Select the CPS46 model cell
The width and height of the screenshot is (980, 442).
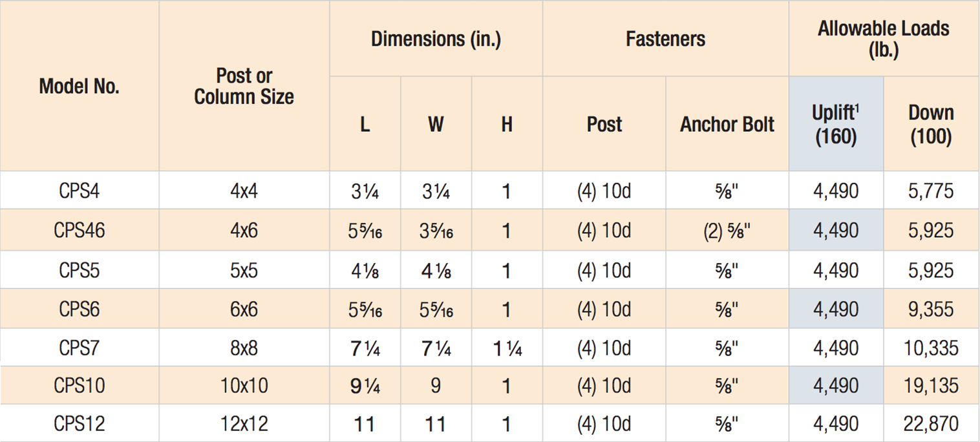coord(80,230)
